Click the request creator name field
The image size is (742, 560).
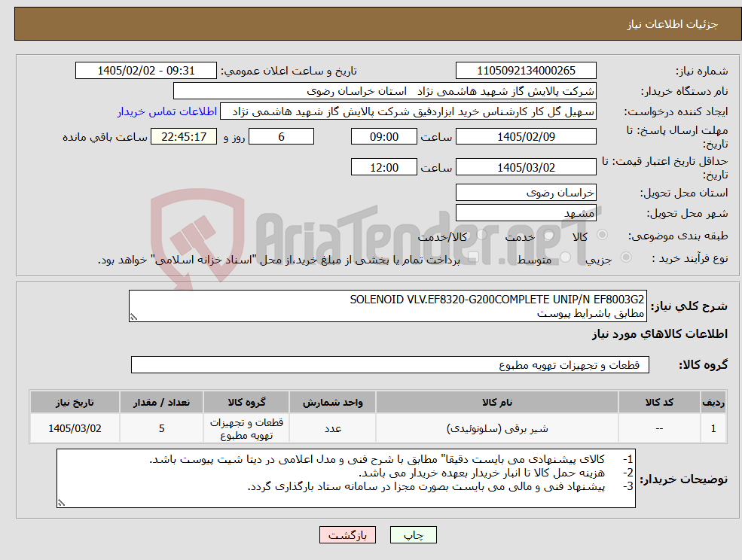click(408, 111)
